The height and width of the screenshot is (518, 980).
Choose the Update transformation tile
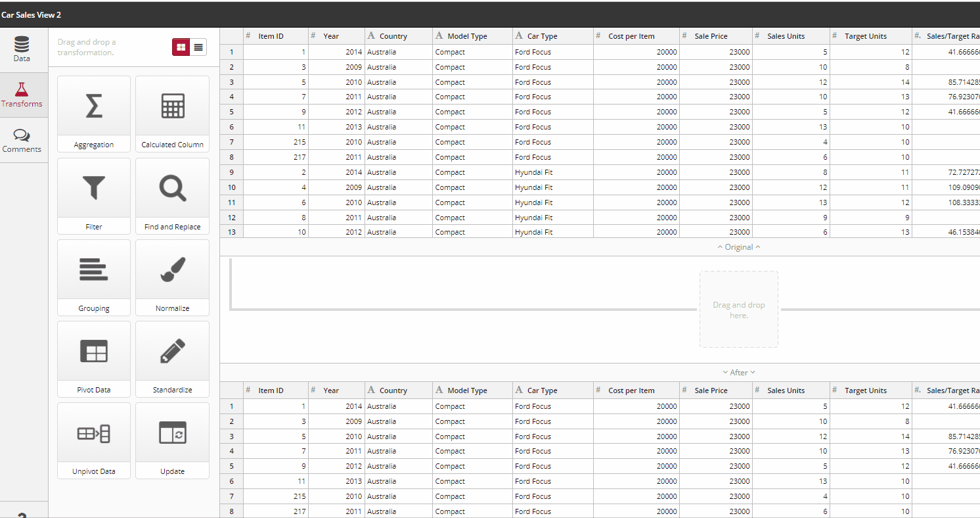point(172,440)
